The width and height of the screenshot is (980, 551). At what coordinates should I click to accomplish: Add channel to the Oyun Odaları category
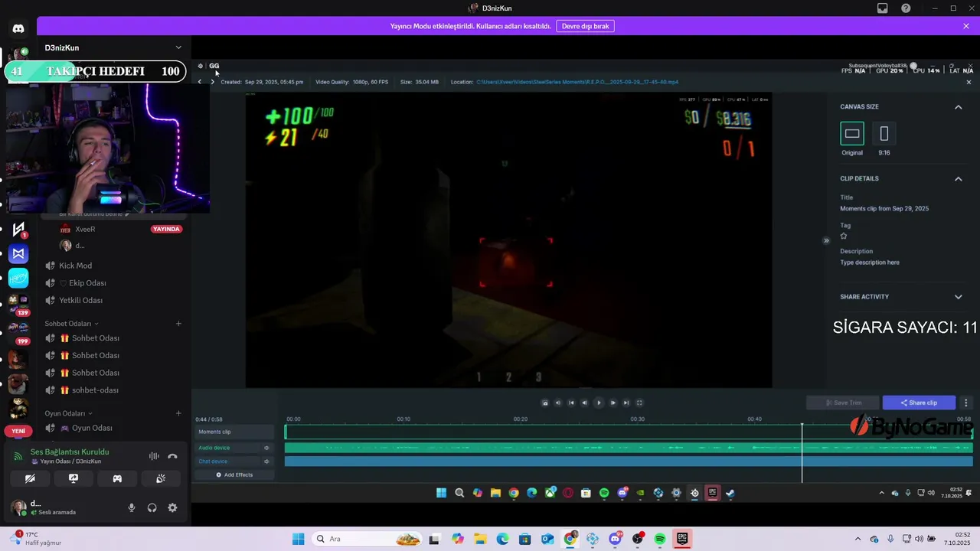click(x=178, y=413)
